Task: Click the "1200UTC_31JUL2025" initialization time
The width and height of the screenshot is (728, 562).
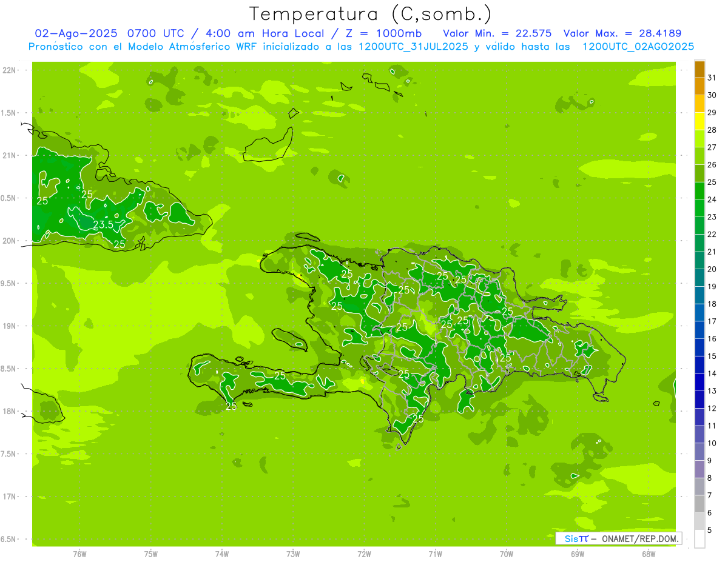Action: (414, 47)
